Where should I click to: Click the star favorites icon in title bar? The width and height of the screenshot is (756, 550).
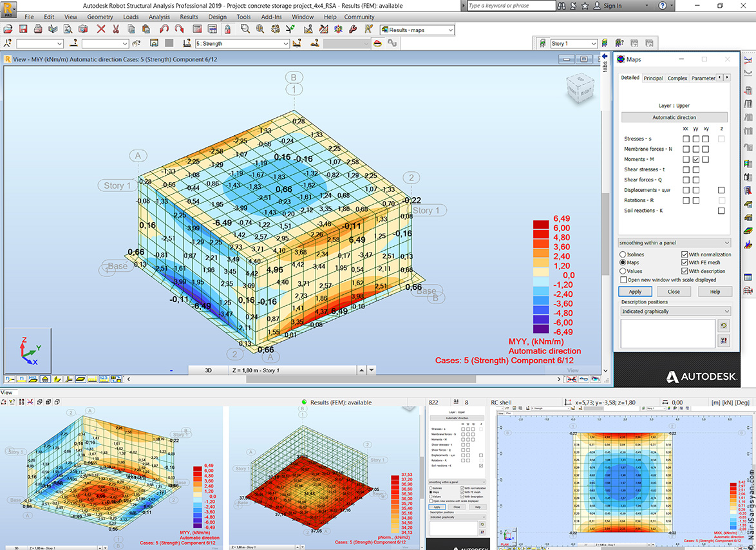(585, 6)
